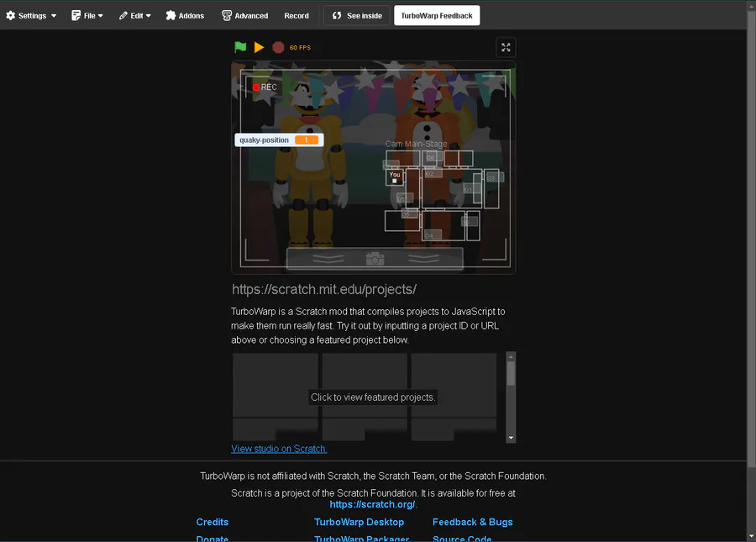Click the not affiliated with Scratch disclaimer

(x=373, y=476)
